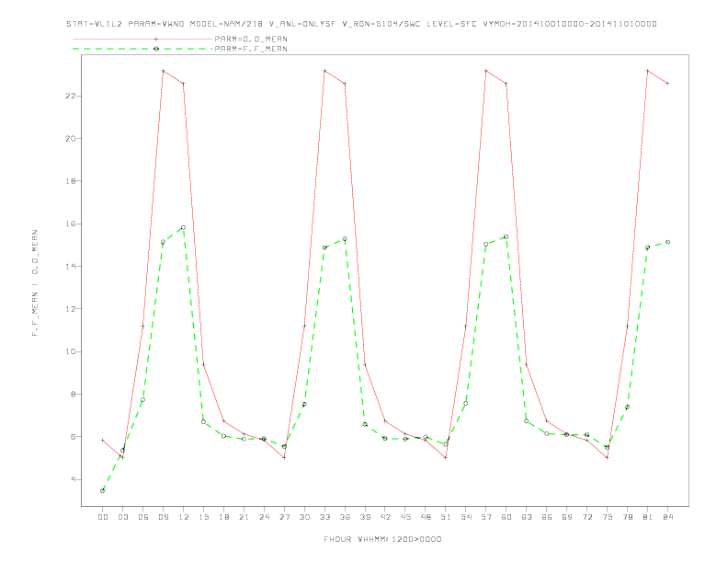Click x-axis tick label 24
The width and height of the screenshot is (728, 563).
[x=264, y=517]
